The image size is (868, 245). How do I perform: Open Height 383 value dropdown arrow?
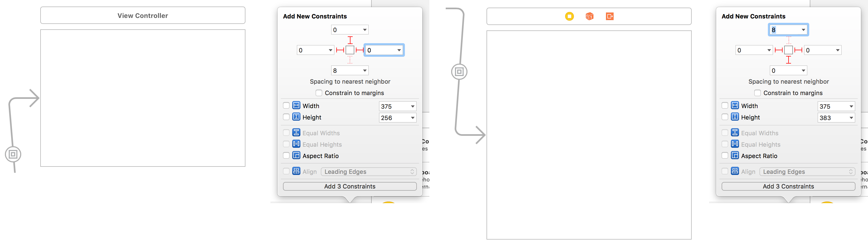coord(851,118)
